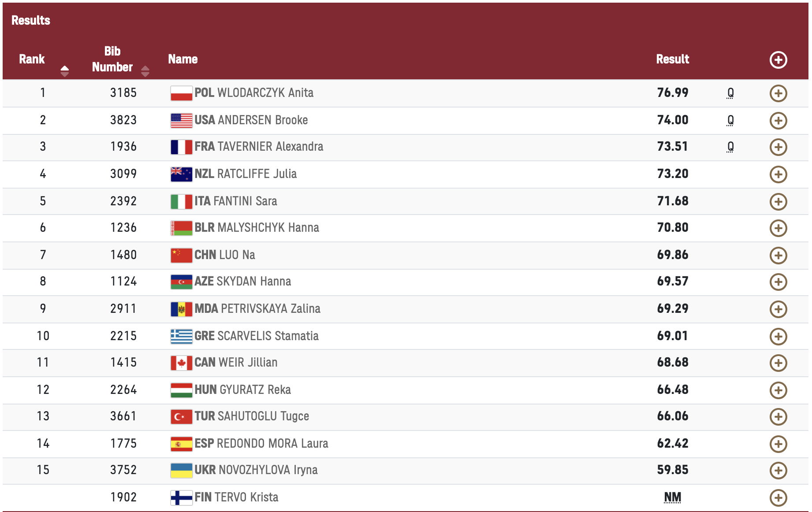Expand all rows using header plus icon
812x512 pixels.
click(x=778, y=60)
